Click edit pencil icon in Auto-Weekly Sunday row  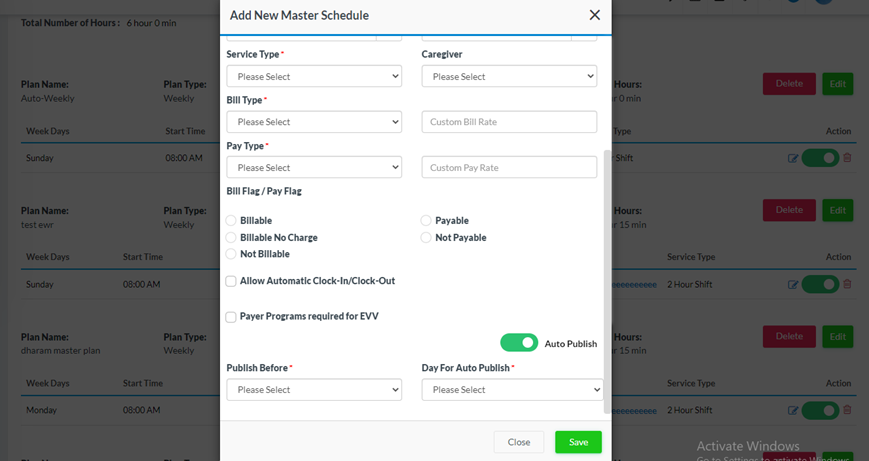tap(793, 158)
